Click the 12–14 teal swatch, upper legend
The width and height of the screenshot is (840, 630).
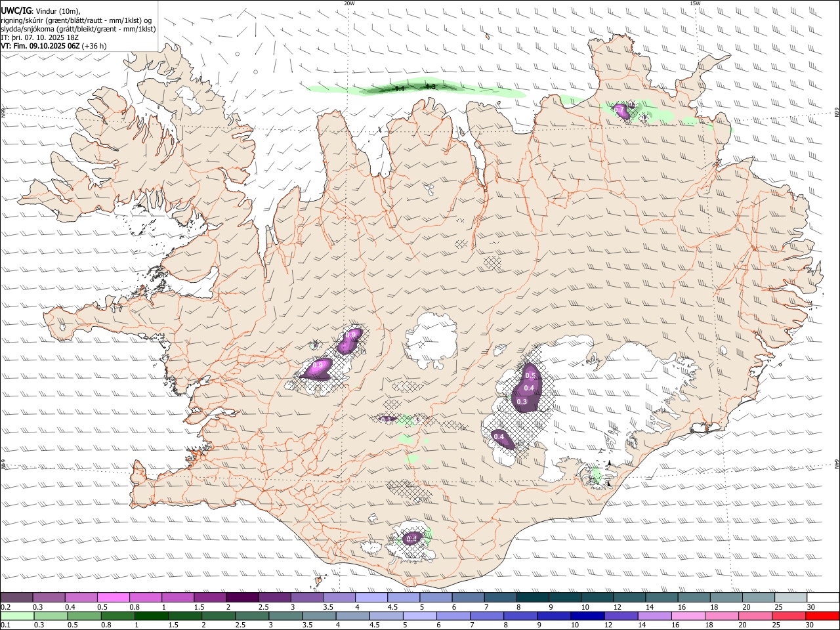point(629,598)
